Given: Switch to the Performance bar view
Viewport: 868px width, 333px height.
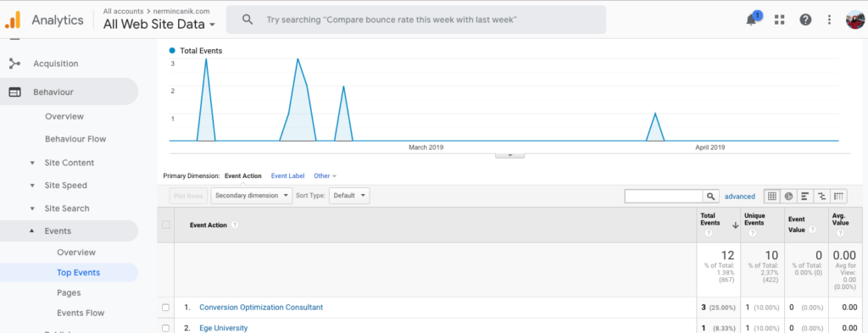Looking at the screenshot, I should (x=805, y=196).
